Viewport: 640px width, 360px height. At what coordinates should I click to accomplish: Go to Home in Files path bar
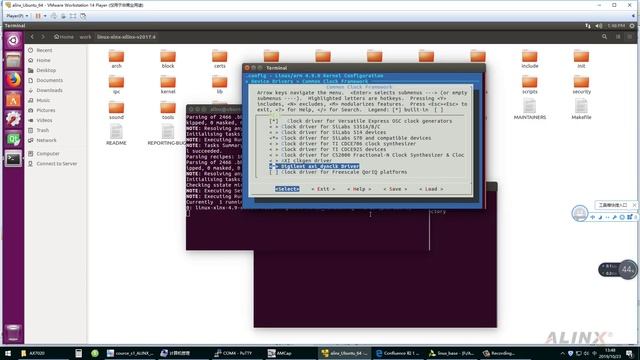pyautogui.click(x=64, y=37)
